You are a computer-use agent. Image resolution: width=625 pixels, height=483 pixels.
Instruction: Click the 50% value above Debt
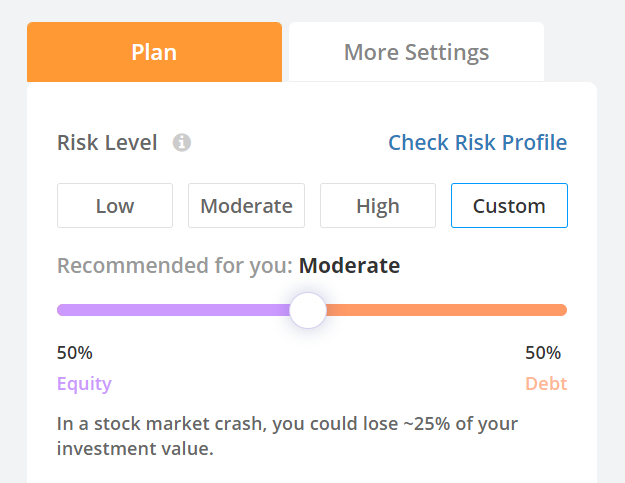point(543,353)
